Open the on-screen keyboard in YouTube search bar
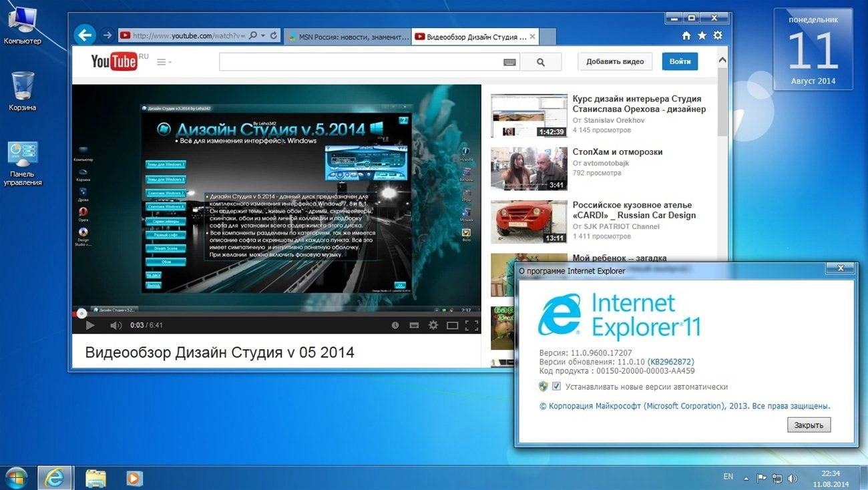The image size is (868, 490). tap(509, 61)
